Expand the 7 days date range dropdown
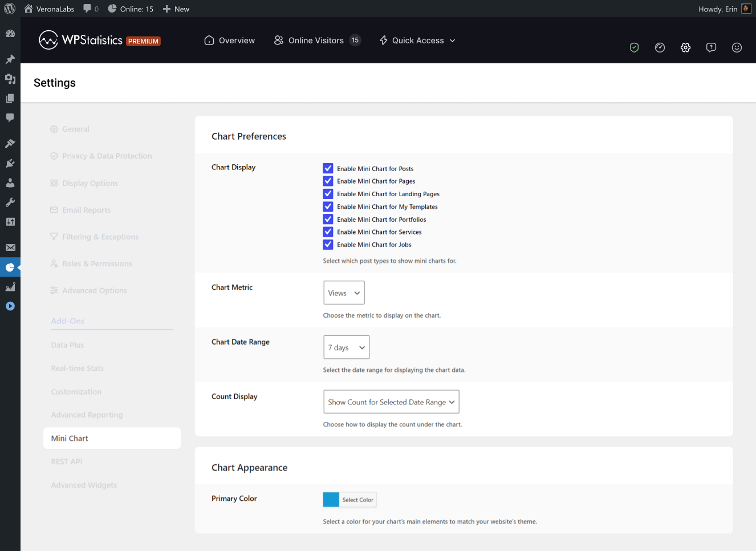 coord(346,347)
